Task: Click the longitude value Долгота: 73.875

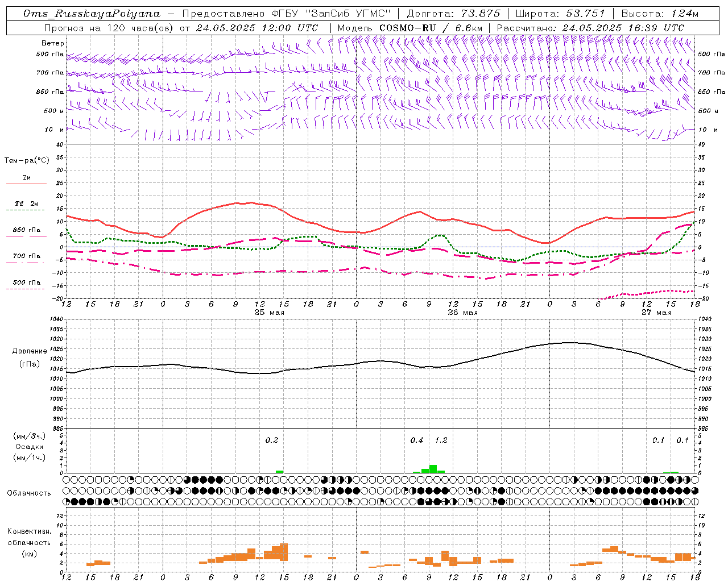Action: [453, 14]
